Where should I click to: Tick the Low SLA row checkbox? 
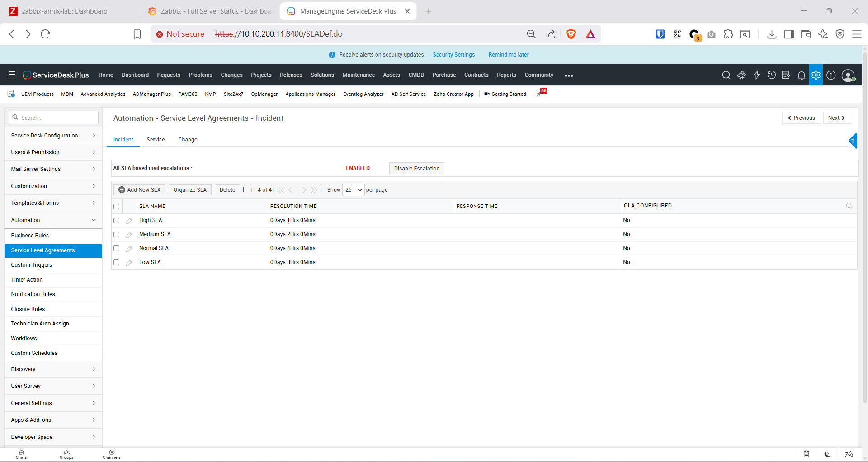tap(116, 263)
